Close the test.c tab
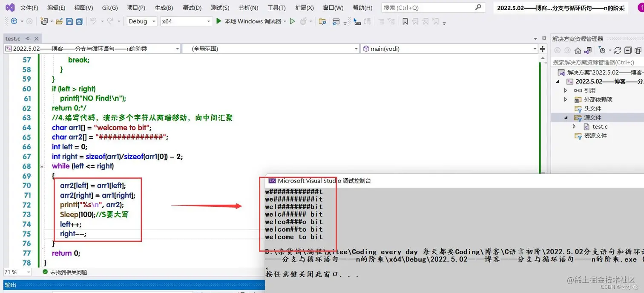Image resolution: width=644 pixels, height=293 pixels. 37,38
